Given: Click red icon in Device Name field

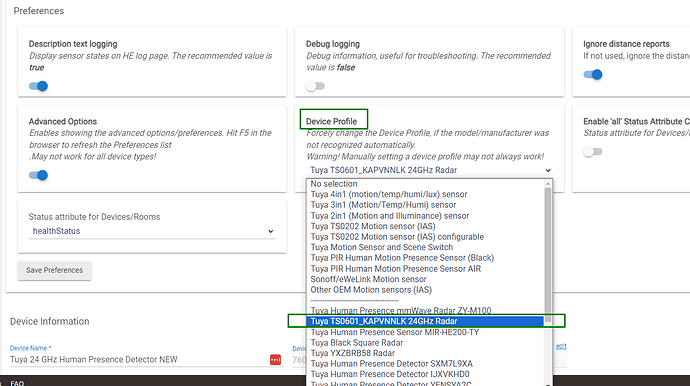Looking at the screenshot, I should 275,360.
